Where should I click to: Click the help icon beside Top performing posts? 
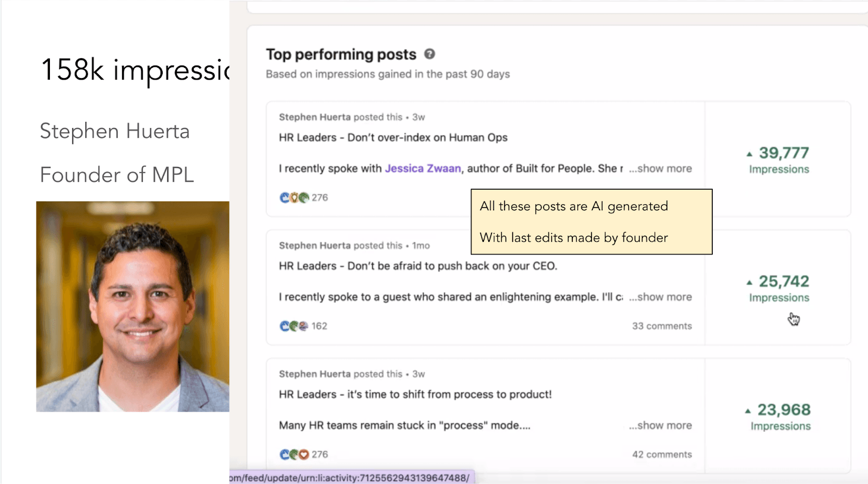pos(430,54)
